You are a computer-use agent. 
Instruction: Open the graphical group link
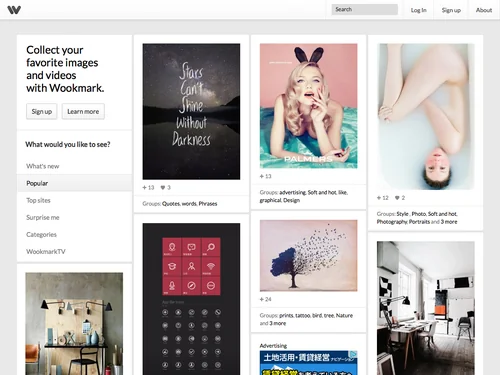coord(270,200)
